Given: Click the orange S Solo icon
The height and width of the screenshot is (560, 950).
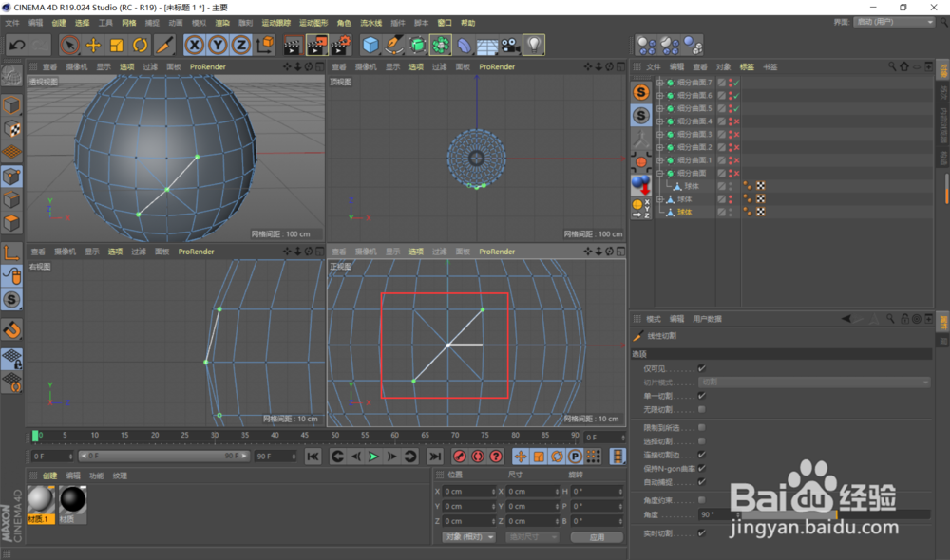Looking at the screenshot, I should tap(641, 92).
